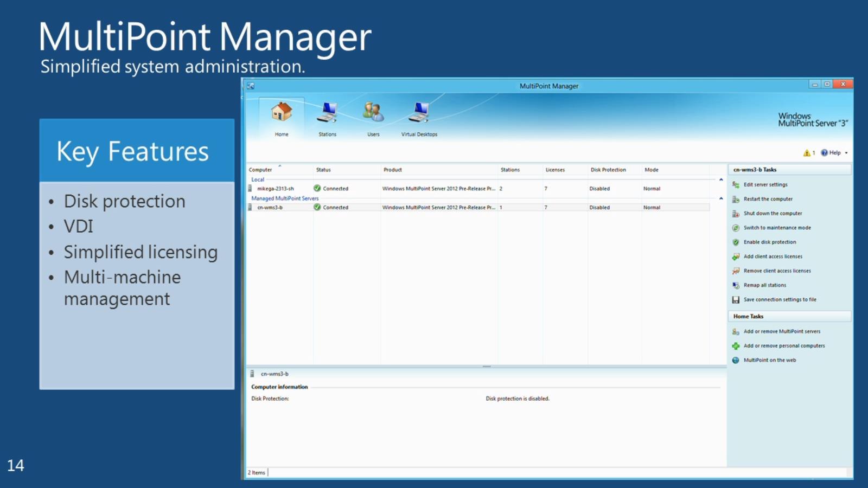This screenshot has height=488, width=868.
Task: Select the cn-wms3-b computer row
Action: [x=478, y=208]
